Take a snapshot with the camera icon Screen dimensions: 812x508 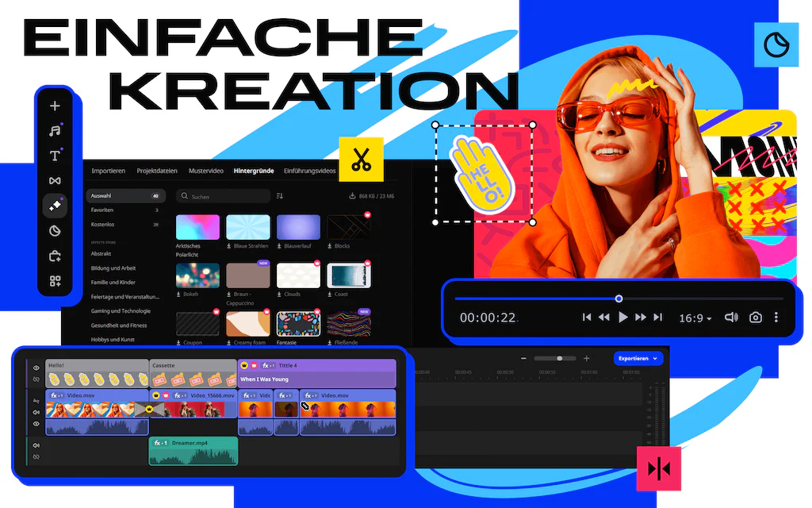coord(756,317)
